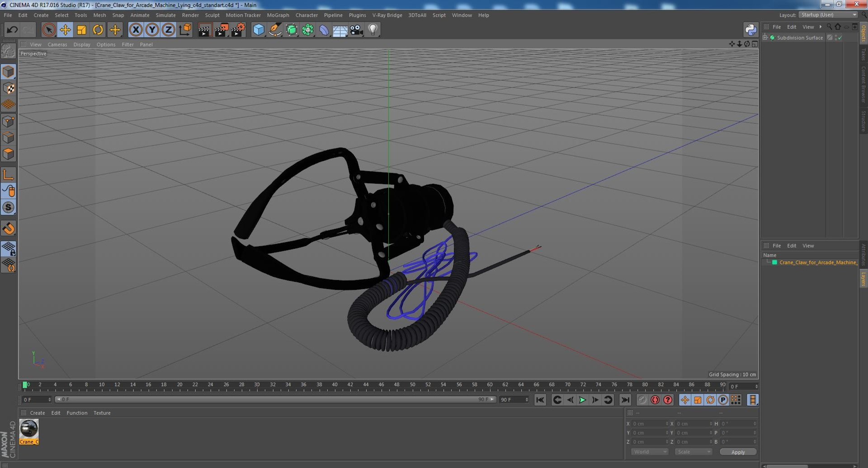Viewport: 868px width, 468px height.
Task: Open the Scale mode dropdown
Action: click(693, 452)
